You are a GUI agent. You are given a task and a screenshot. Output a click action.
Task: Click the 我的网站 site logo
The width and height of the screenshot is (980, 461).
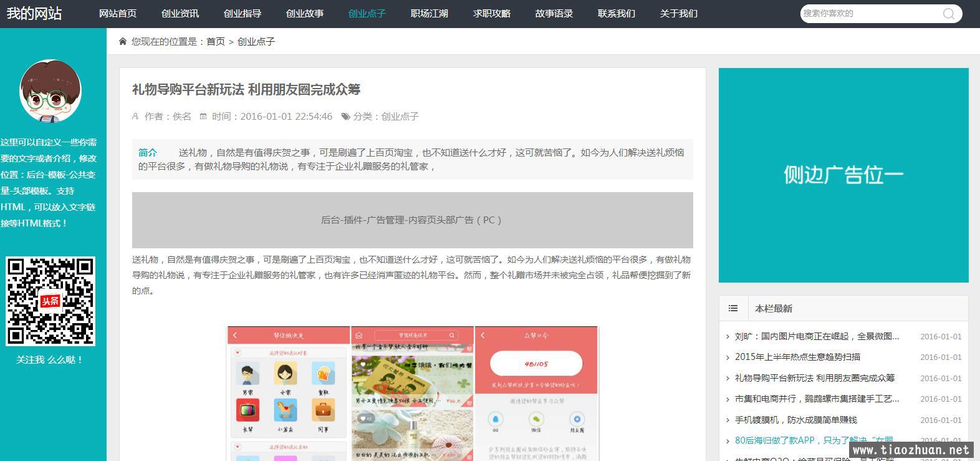click(x=34, y=13)
